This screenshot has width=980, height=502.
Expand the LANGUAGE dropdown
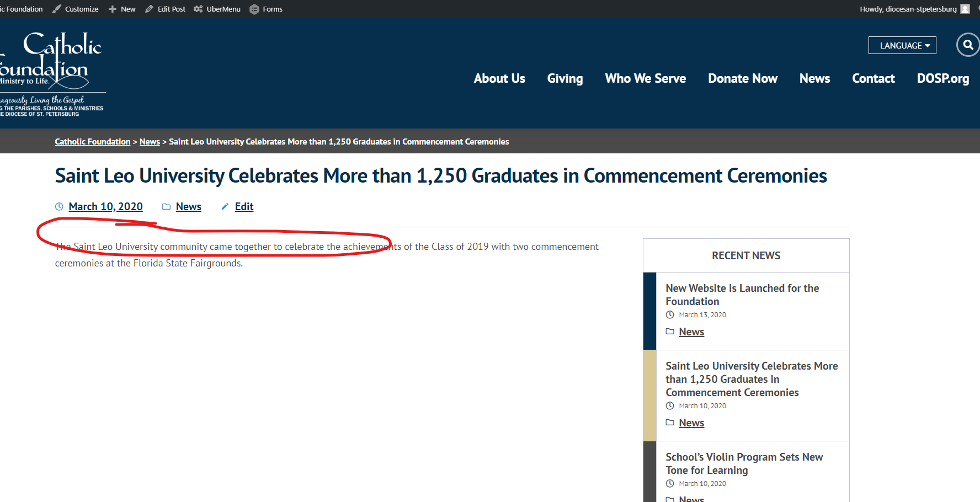pos(902,45)
